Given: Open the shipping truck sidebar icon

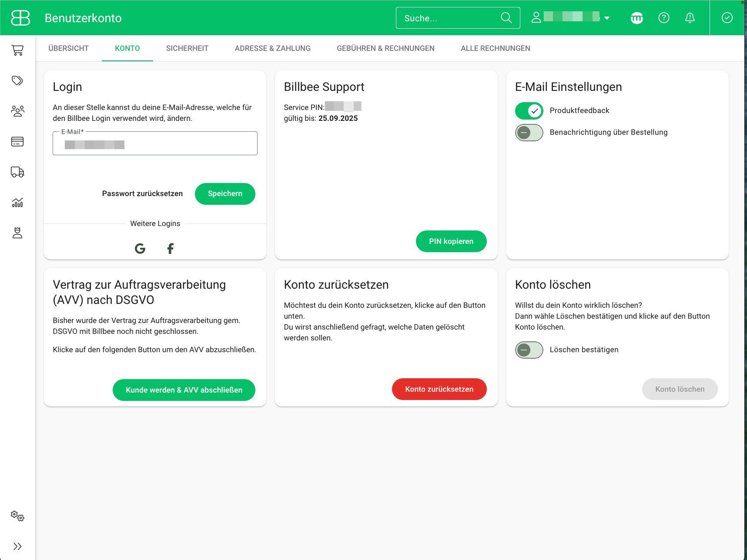Looking at the screenshot, I should click(x=17, y=172).
